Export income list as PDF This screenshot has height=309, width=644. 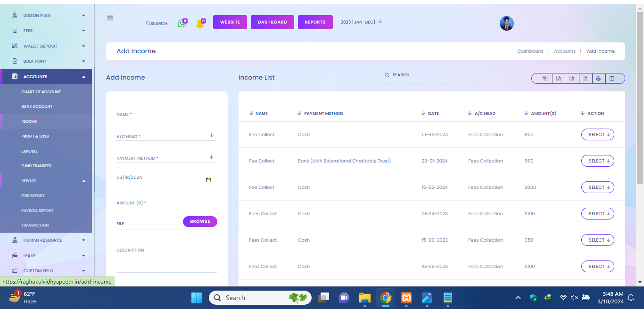coord(585,79)
